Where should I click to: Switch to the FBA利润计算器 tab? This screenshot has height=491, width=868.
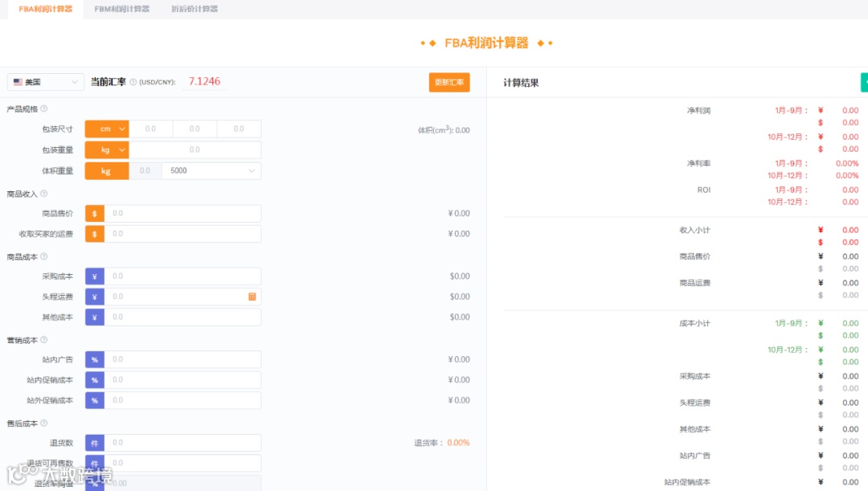[45, 10]
